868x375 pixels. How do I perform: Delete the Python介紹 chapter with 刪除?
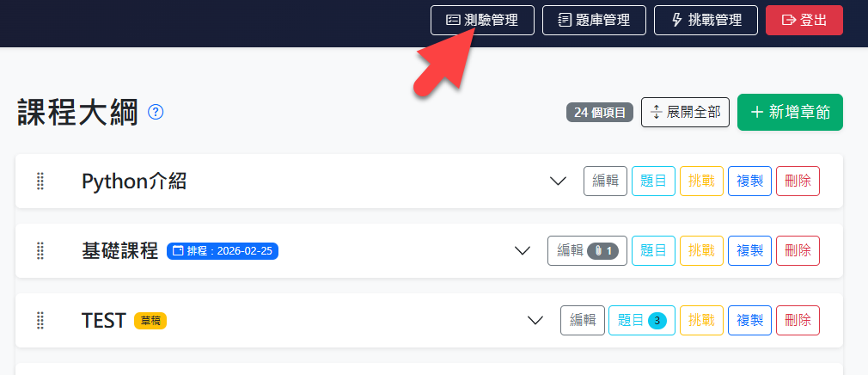(798, 181)
